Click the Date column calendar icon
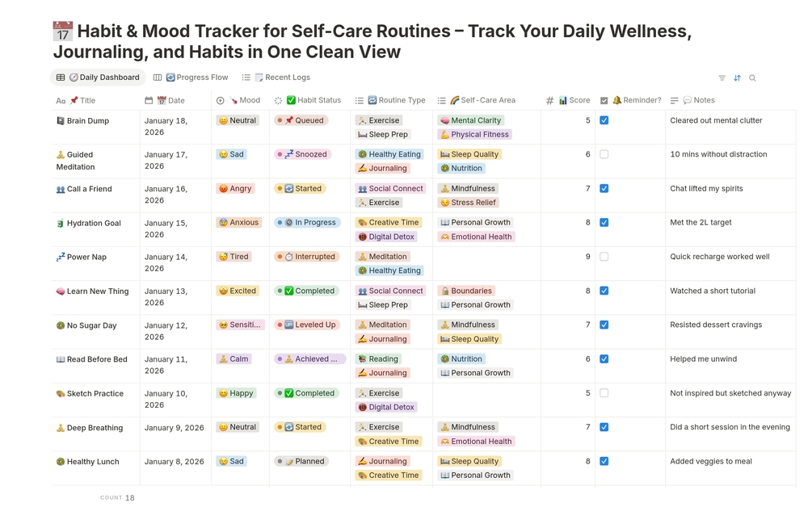Viewport: 812px width, 507px height. pyautogui.click(x=149, y=101)
